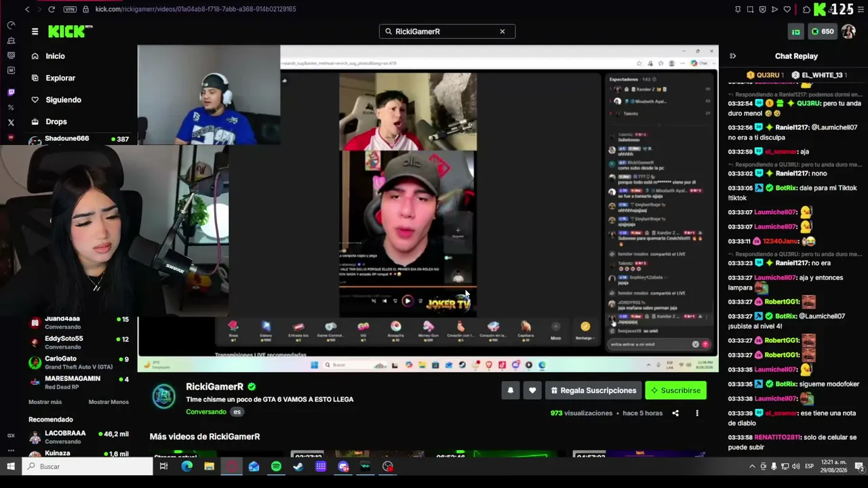This screenshot has width=868, height=488.
Task: Take a snapshot with the capture icon
Action: pyautogui.click(x=750, y=9)
